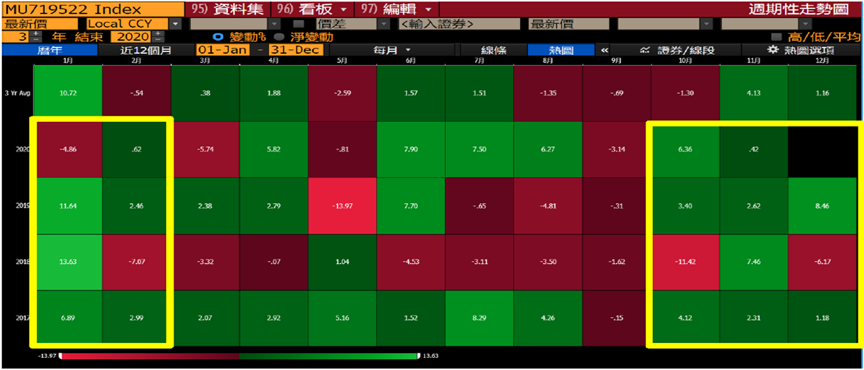Open the 看板 menu
The width and height of the screenshot is (864, 370).
[312, 9]
